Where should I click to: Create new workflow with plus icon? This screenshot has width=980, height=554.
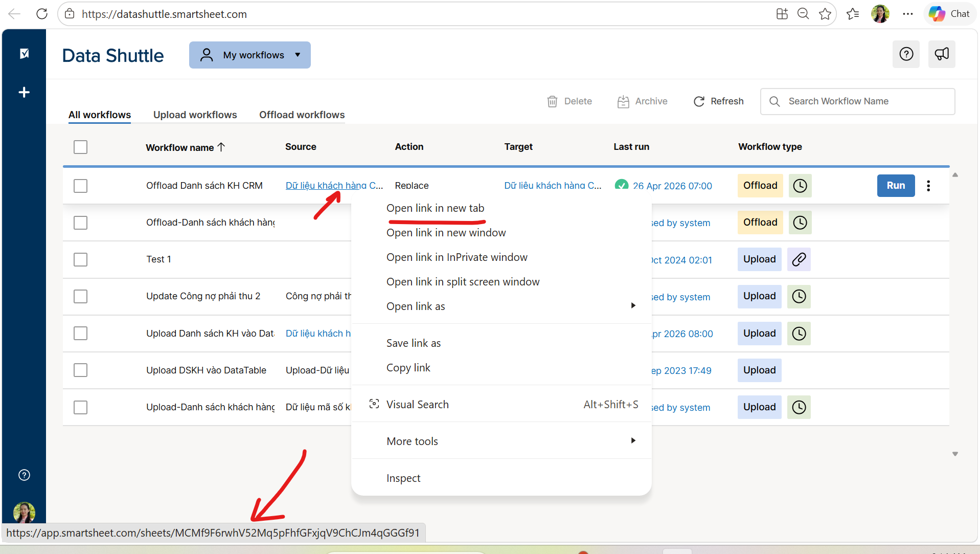pos(24,92)
